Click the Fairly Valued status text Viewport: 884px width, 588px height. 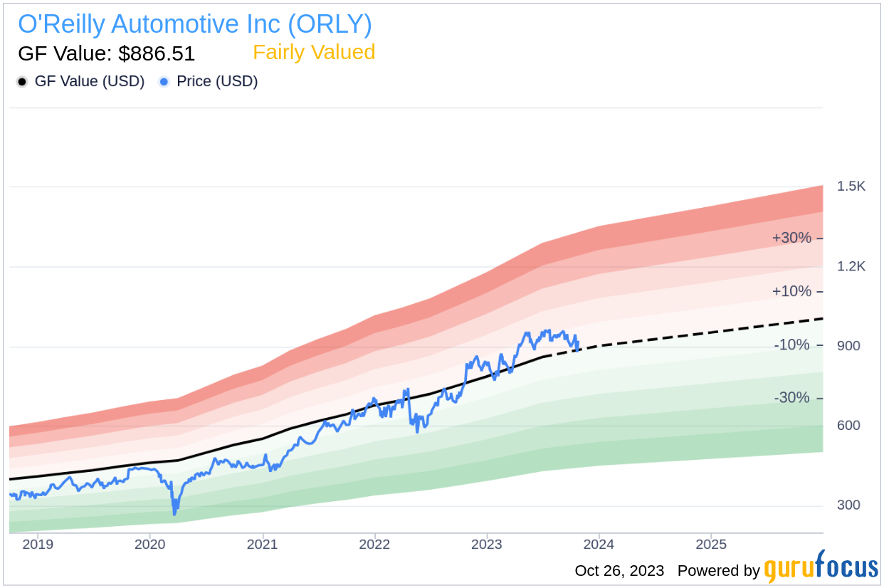pyautogui.click(x=314, y=53)
